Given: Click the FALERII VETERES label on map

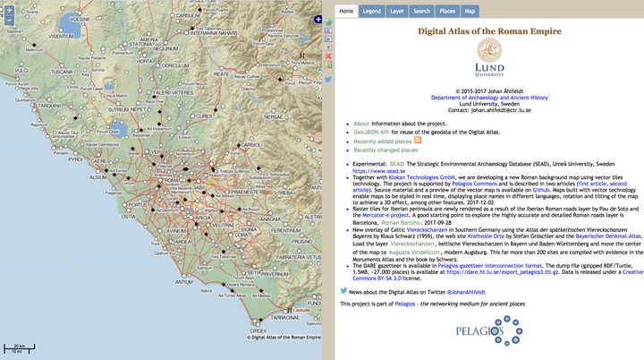Looking at the screenshot, I should pyautogui.click(x=173, y=93).
